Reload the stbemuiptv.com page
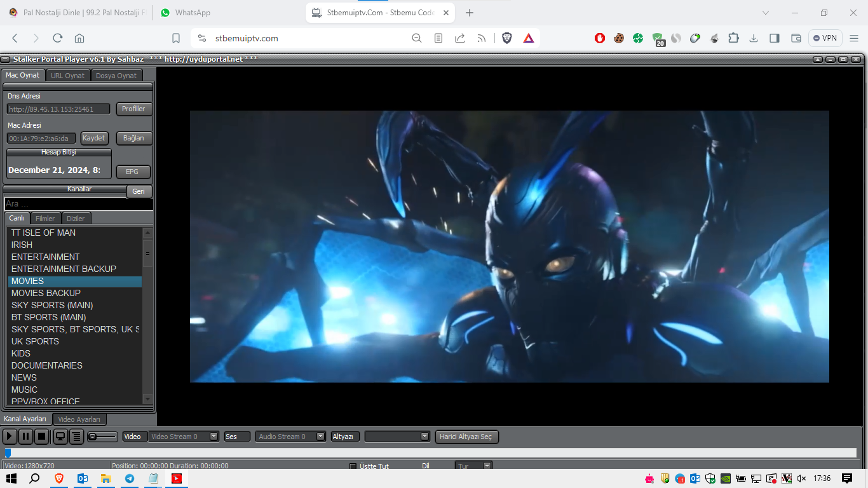 58,38
